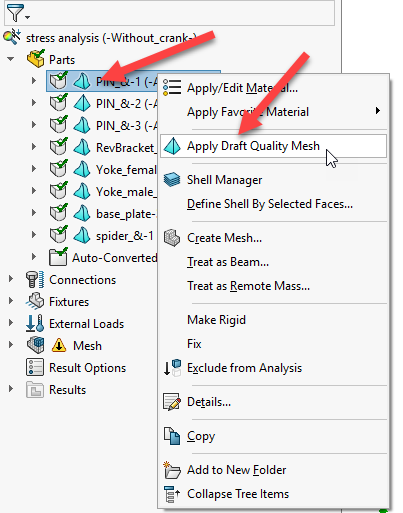The image size is (403, 513).
Task: Select the Yoke_female part
Action: [x=126, y=170]
